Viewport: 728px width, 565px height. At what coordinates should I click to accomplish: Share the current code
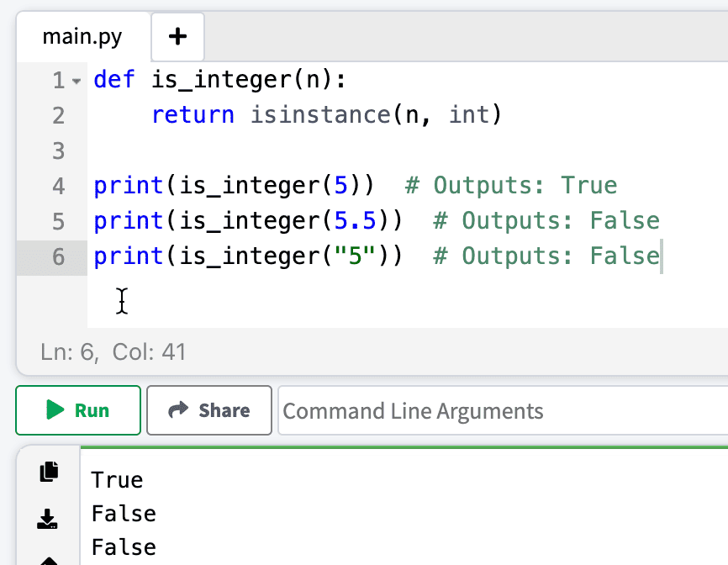(x=208, y=410)
